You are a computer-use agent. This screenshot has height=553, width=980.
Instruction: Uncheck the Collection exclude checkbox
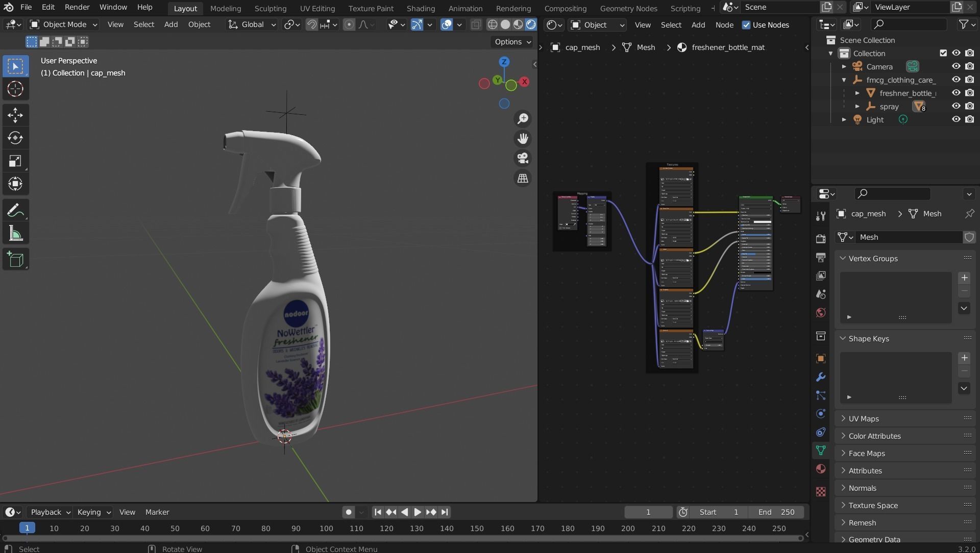943,53
